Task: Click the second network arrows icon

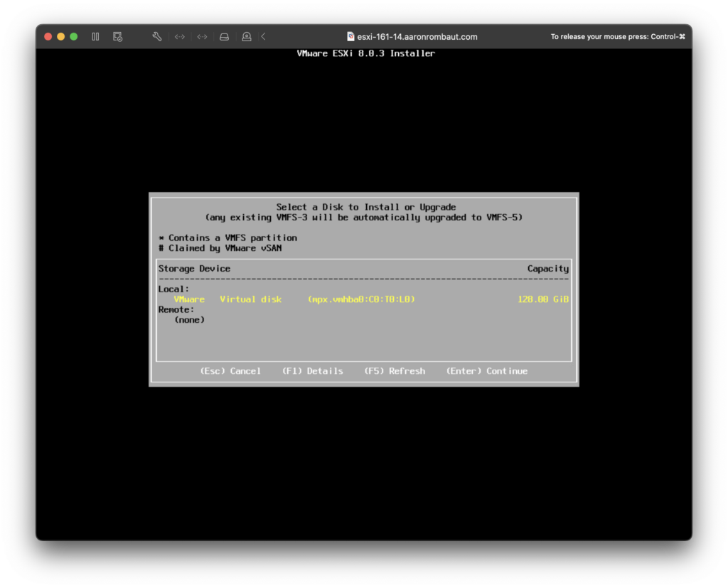Action: [202, 36]
